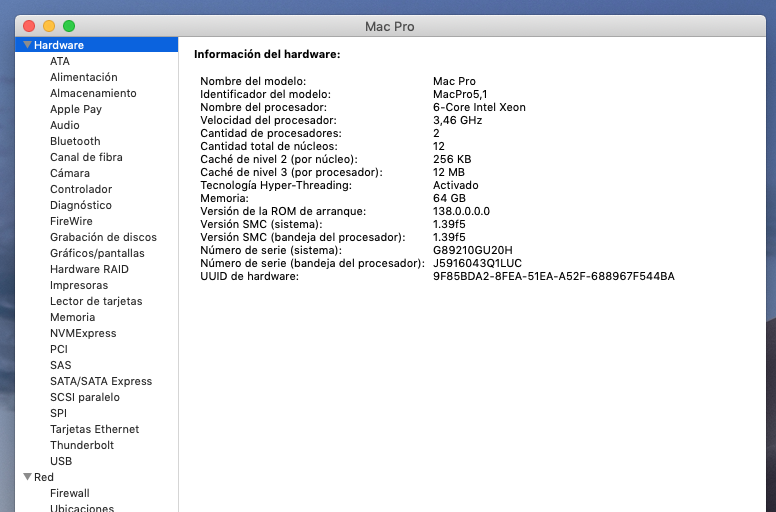This screenshot has height=512, width=776.
Task: Click the 'Nombre del modelo:' label
Action: click(253, 81)
